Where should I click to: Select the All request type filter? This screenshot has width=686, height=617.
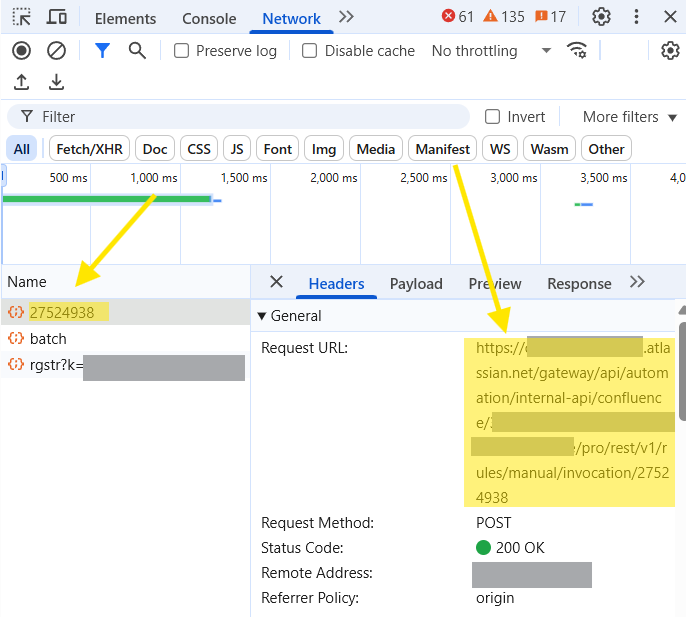point(21,149)
